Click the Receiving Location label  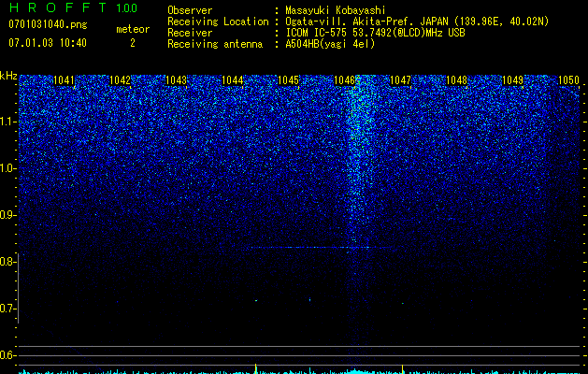tap(218, 22)
